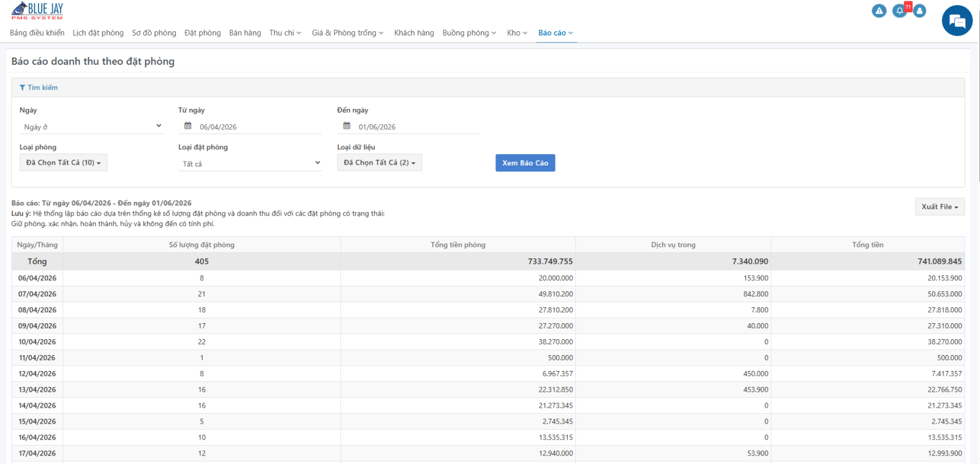Image resolution: width=980 pixels, height=464 pixels.
Task: Select the Tổng summary row label
Action: (x=37, y=261)
